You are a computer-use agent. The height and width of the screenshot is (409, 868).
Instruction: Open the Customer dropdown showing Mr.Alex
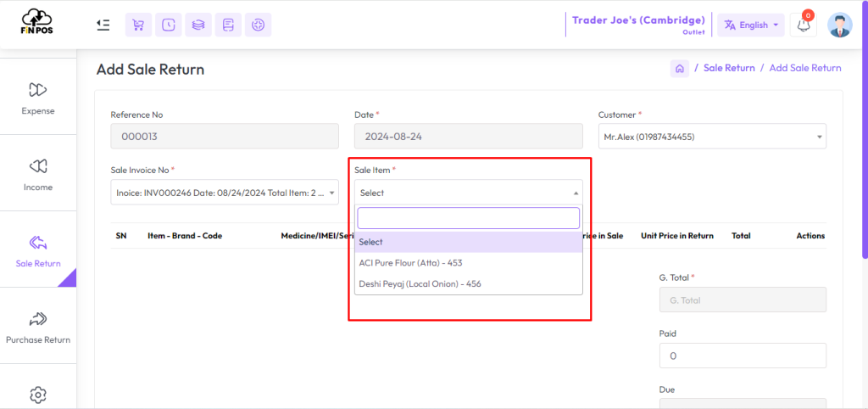[712, 137]
